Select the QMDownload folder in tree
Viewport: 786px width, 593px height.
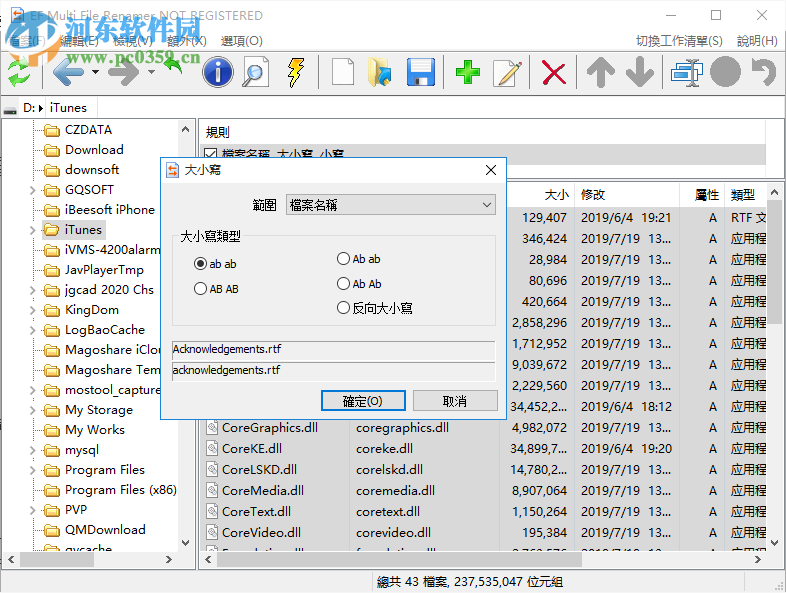[105, 530]
